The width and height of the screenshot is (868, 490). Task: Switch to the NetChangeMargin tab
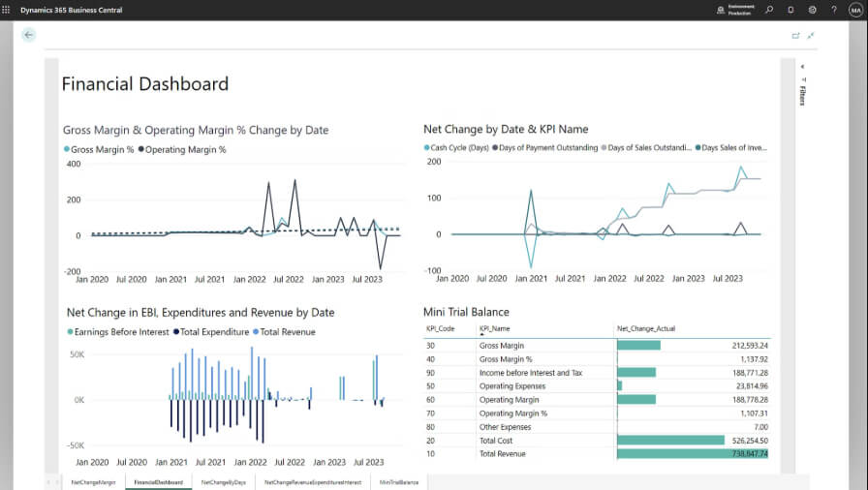click(94, 482)
